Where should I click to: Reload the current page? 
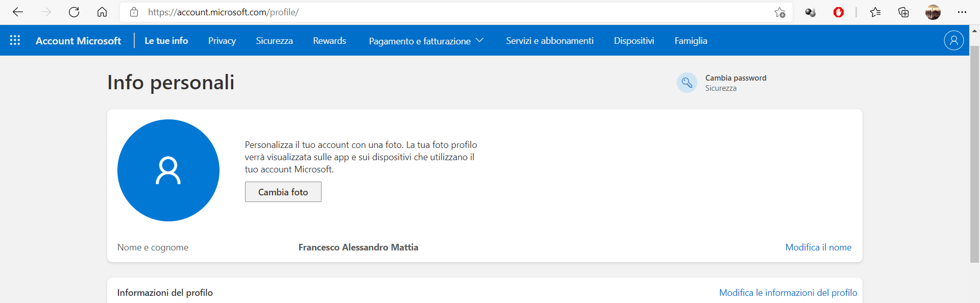click(74, 12)
